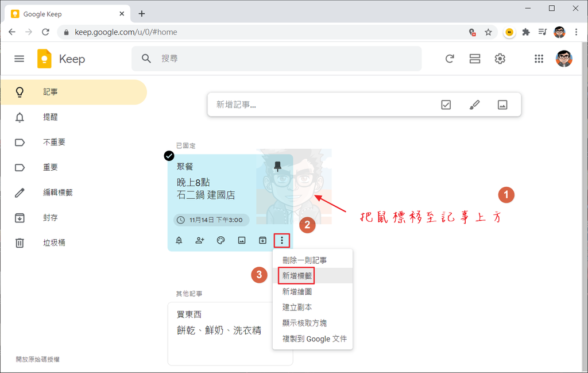Open the 記事 section in the sidebar
Screen dimensions: 588x373
(x=73, y=92)
